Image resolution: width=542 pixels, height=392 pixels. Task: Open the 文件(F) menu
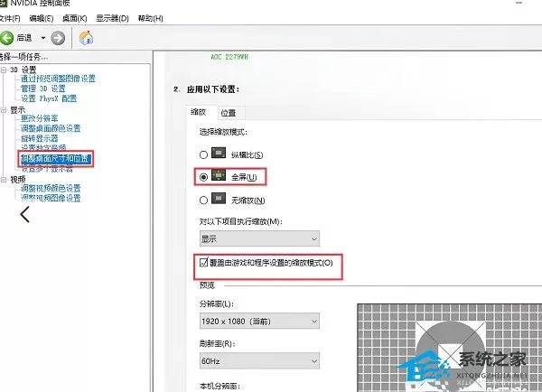10,18
